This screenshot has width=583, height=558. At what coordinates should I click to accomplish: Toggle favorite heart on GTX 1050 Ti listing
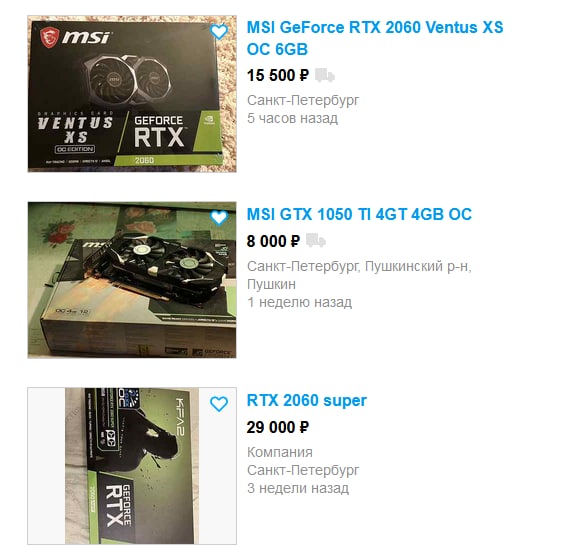[x=219, y=218]
